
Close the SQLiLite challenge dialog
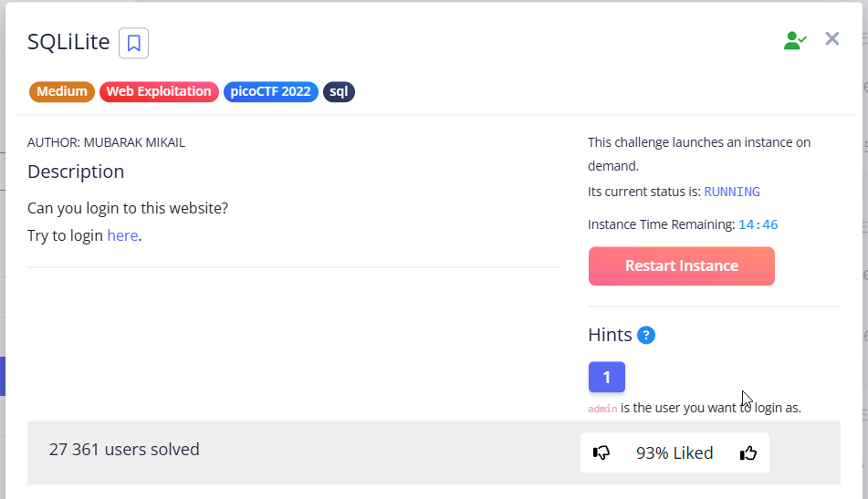(831, 38)
